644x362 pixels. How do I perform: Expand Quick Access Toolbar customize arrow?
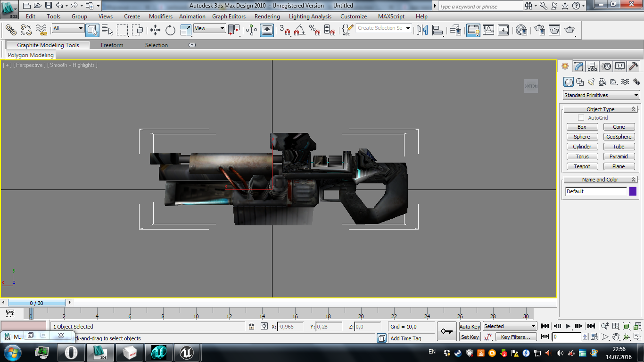coord(98,6)
